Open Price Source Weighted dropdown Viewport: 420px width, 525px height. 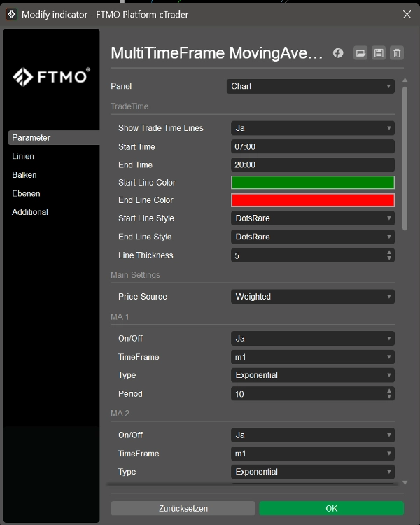point(312,297)
